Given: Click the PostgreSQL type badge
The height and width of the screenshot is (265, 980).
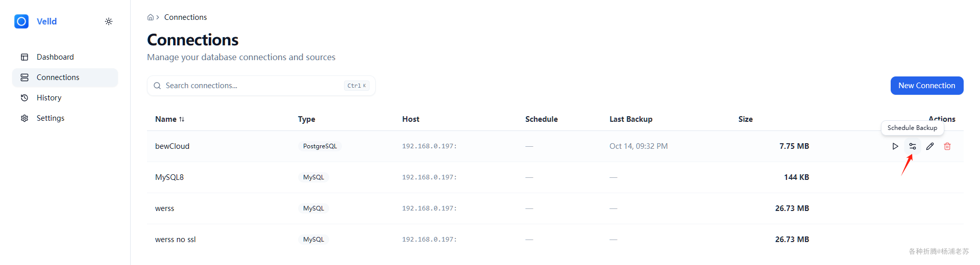Looking at the screenshot, I should tap(320, 146).
